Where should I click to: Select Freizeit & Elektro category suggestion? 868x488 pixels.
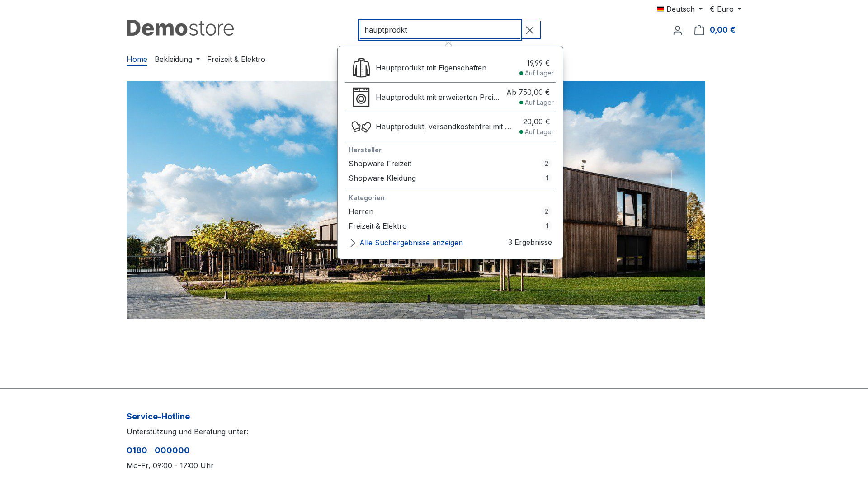click(x=450, y=226)
